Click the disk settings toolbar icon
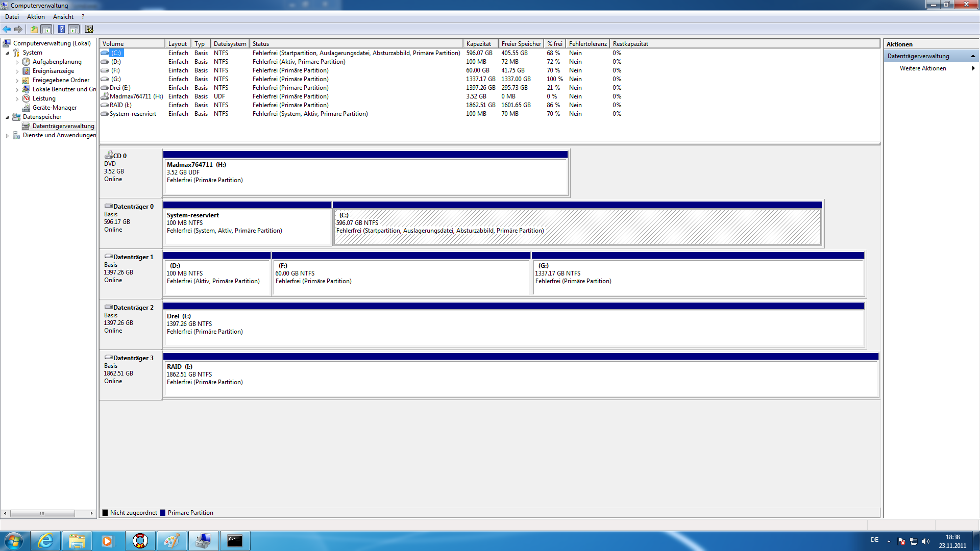980x551 pixels. (x=89, y=29)
